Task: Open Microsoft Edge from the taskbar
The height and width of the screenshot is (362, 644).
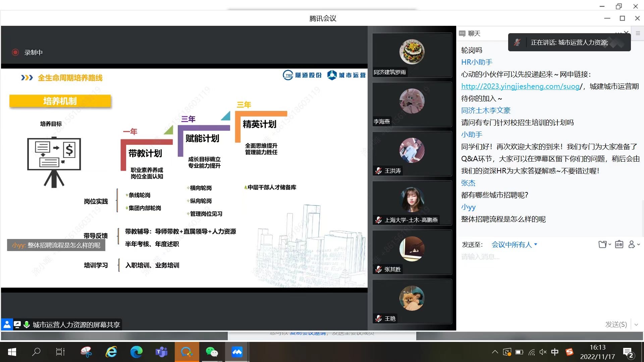Action: (136, 352)
